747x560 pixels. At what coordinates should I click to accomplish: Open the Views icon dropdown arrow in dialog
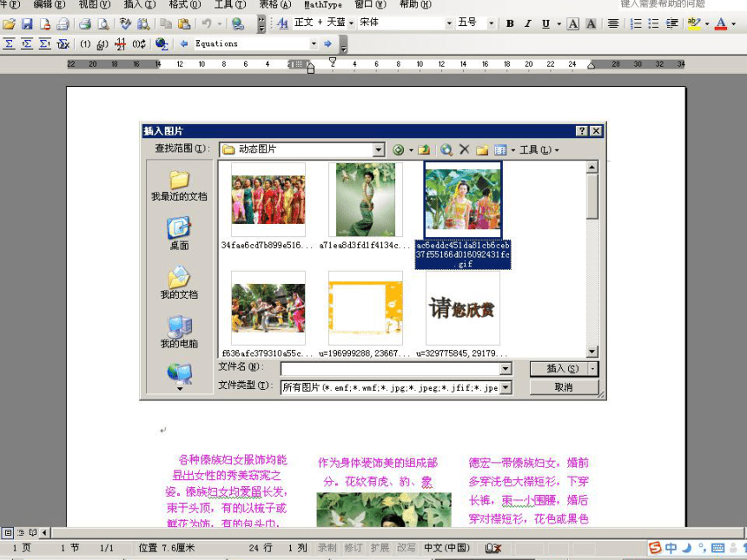pos(513,150)
